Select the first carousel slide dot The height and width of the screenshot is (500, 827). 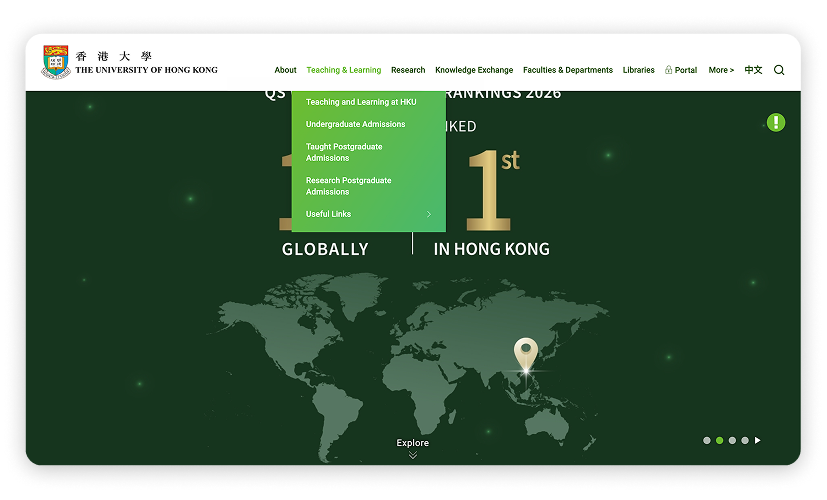[707, 440]
